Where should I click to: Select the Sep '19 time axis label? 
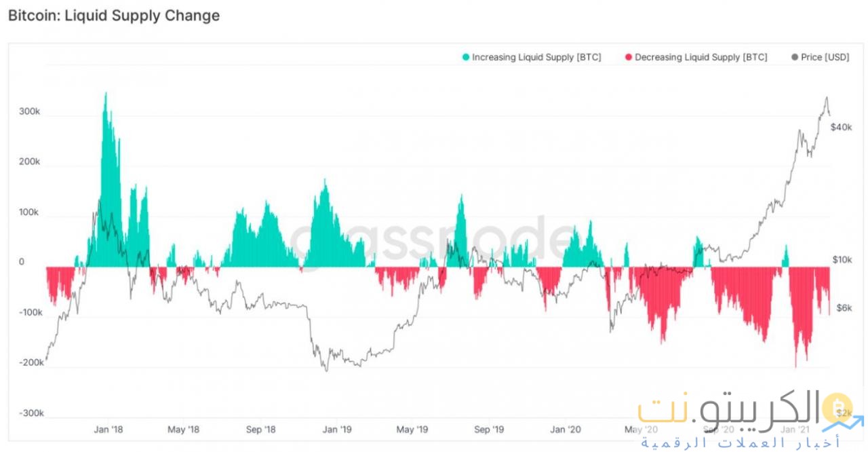tap(489, 430)
